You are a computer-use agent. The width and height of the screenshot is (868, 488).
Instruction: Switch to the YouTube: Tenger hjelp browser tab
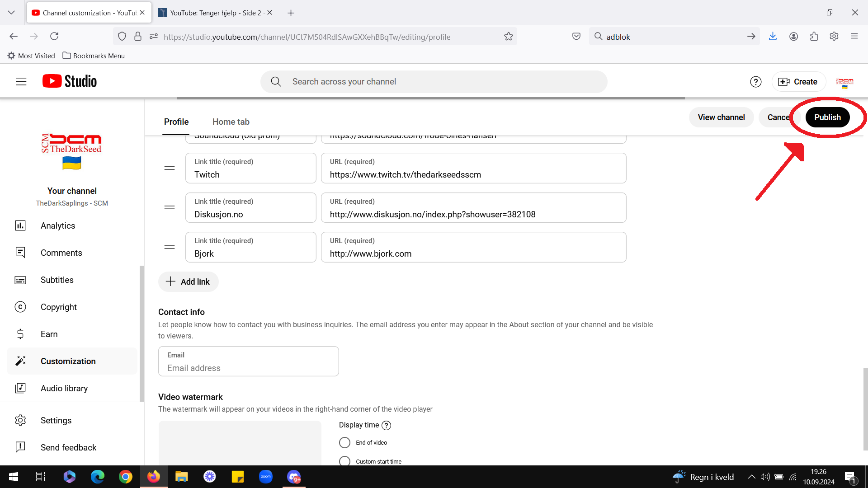[x=215, y=13]
